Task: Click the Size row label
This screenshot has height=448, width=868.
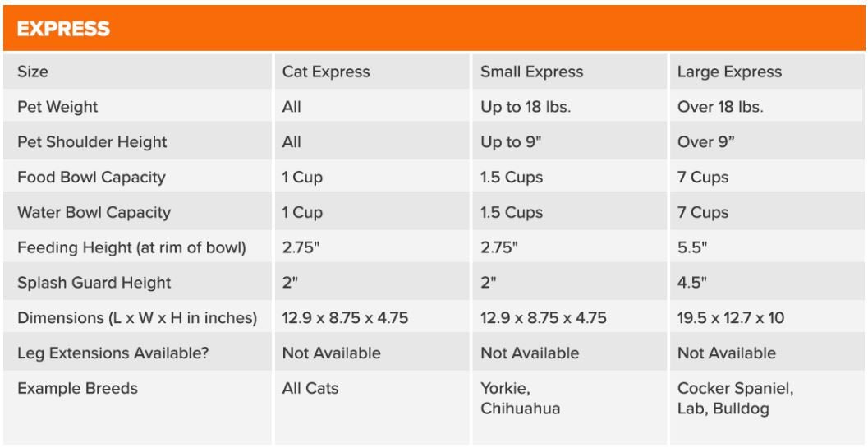Action: [33, 72]
